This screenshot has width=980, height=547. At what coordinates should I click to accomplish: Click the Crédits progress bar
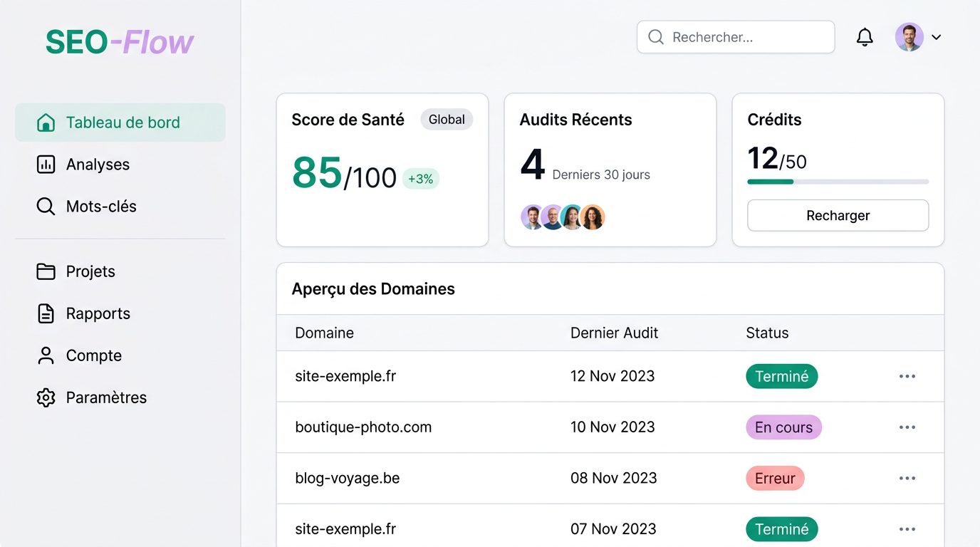(x=838, y=182)
